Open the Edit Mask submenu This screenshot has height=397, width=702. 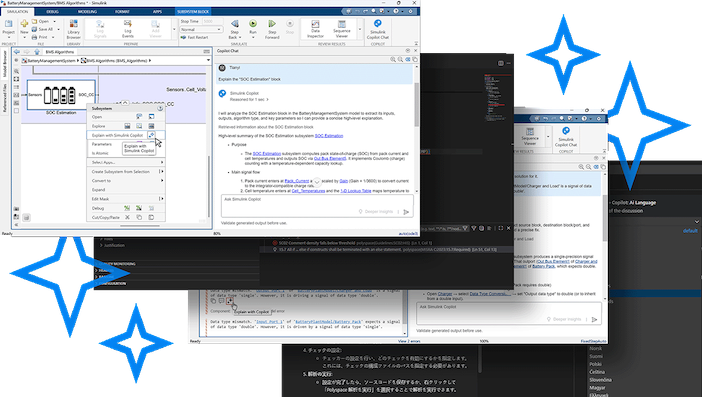click(125, 199)
